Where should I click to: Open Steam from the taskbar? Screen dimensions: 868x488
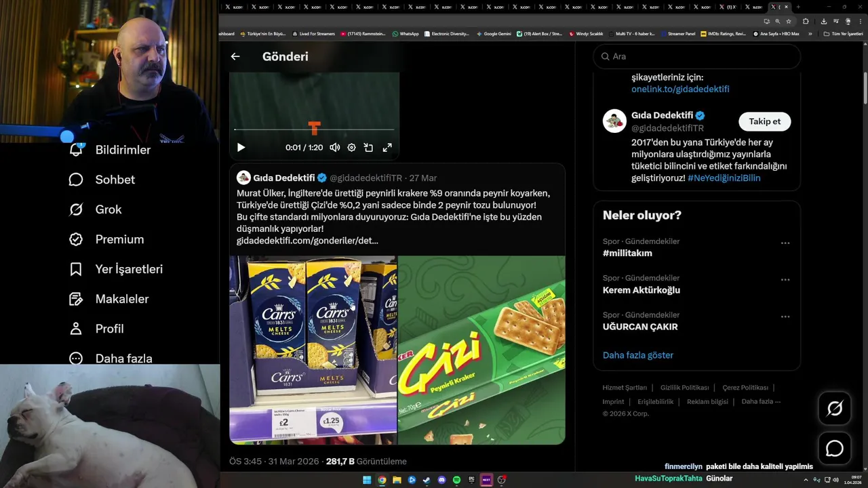[x=427, y=480]
